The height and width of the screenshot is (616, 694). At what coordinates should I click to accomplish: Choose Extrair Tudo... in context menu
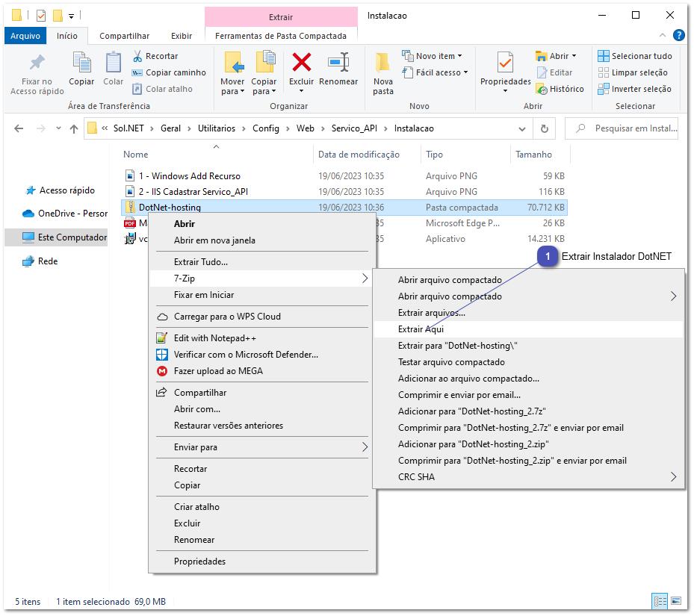tap(201, 262)
